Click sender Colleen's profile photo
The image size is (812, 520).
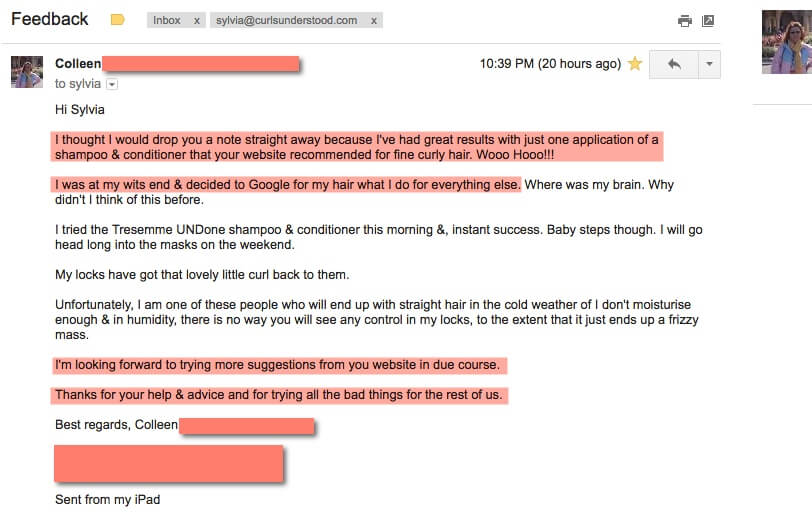pos(27,72)
